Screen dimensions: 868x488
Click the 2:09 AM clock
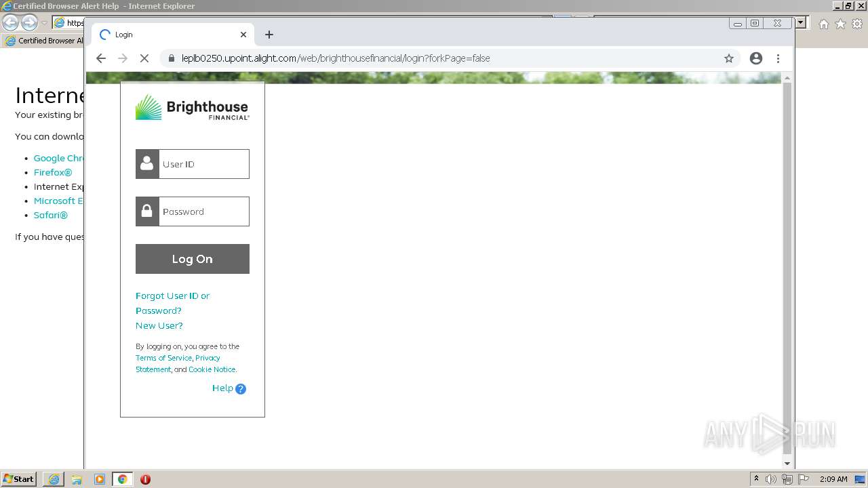click(833, 479)
